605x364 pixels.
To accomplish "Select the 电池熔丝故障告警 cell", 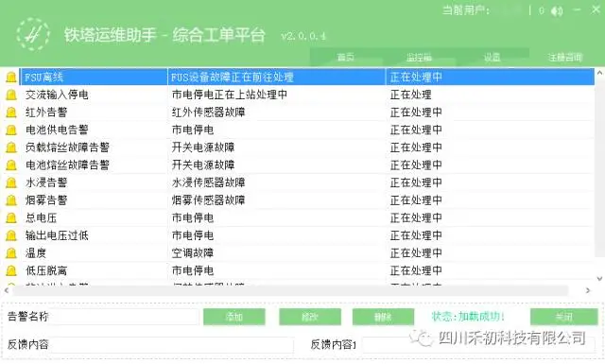I will click(67, 165).
